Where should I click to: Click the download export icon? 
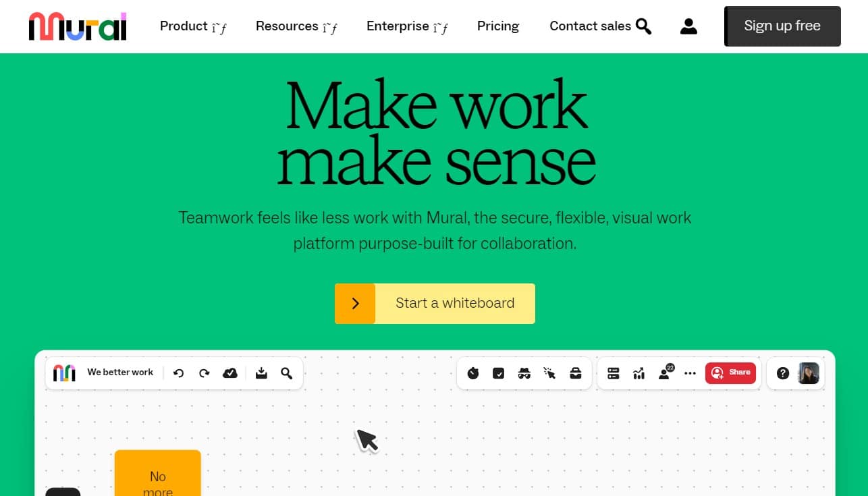tap(261, 373)
